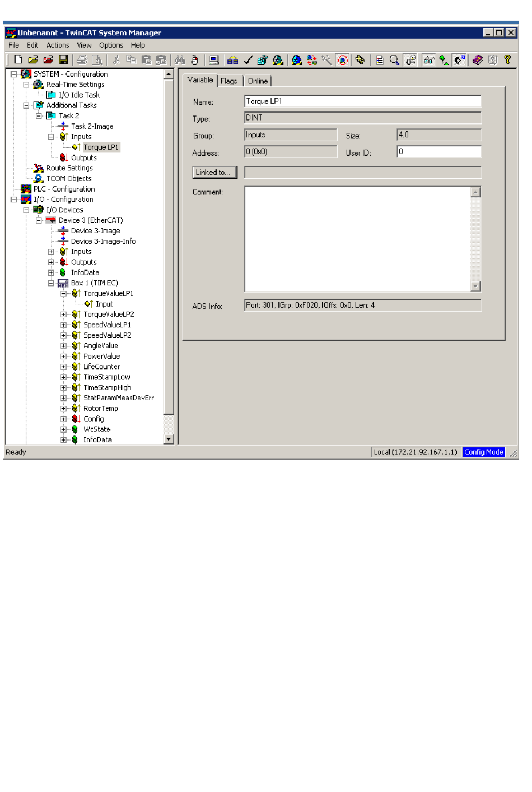532x792 pixels.
Task: Select the PowerValue tree item
Action: 101,356
